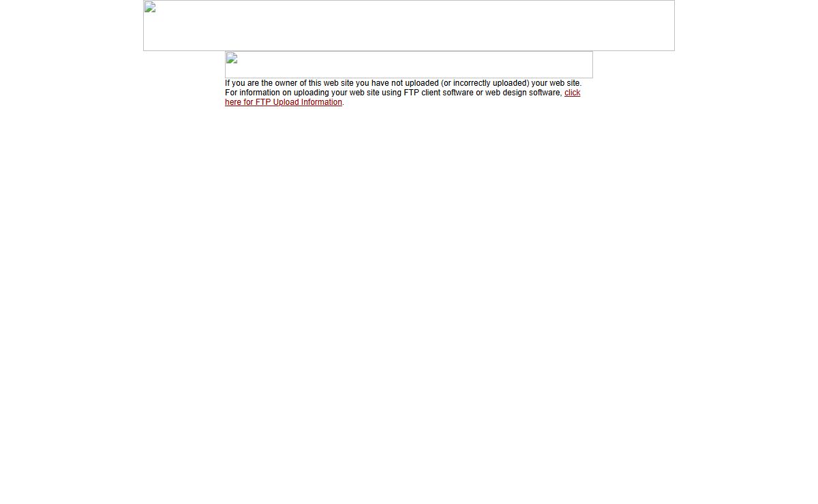Screen dimensions: 818x504
Task: Click text "If you are the owner of this web site"
Action: click(x=289, y=83)
